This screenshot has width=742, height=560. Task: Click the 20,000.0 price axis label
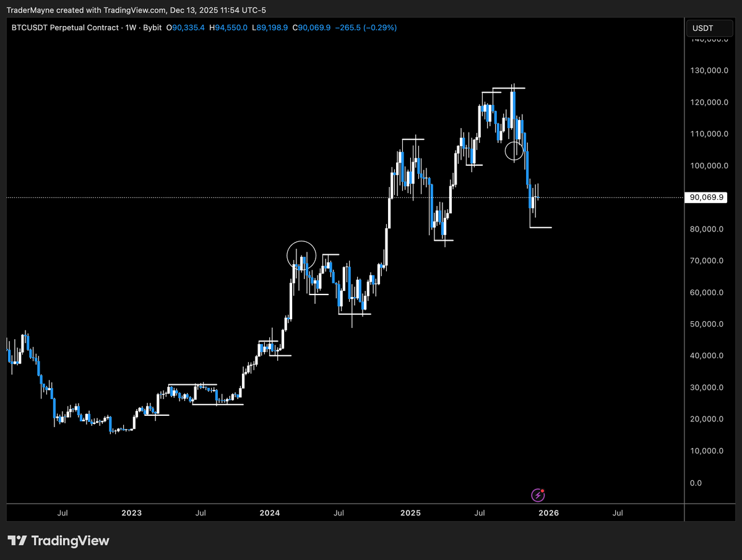pos(707,419)
